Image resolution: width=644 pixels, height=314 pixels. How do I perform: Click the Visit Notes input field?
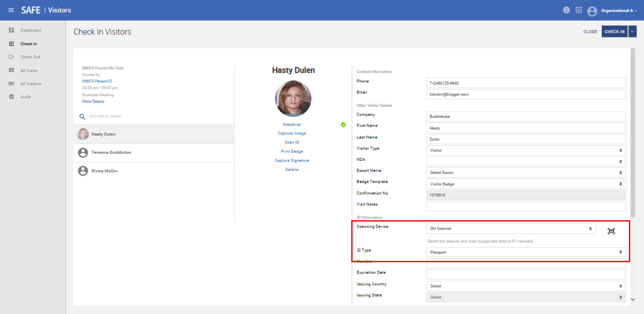(526, 206)
